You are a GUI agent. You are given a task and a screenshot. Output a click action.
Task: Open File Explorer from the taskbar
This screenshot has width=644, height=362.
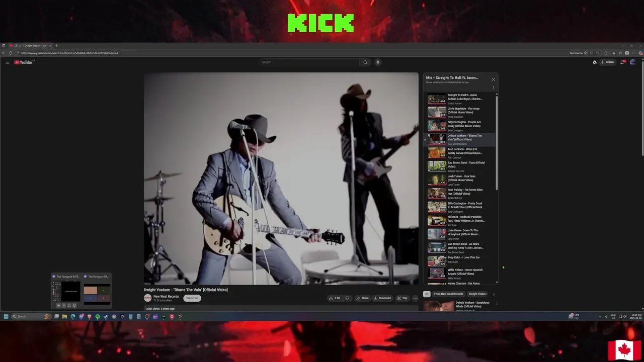64,317
